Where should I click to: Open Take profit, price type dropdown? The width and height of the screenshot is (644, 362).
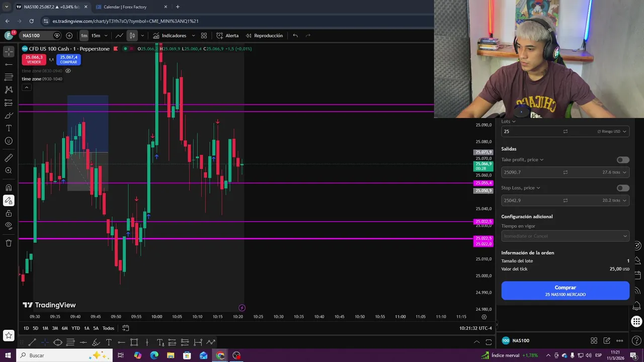[x=522, y=160]
